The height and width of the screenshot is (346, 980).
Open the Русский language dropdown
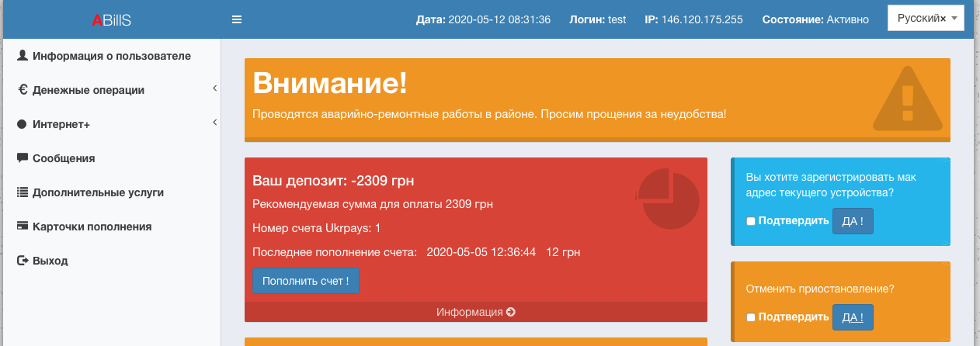click(x=926, y=18)
